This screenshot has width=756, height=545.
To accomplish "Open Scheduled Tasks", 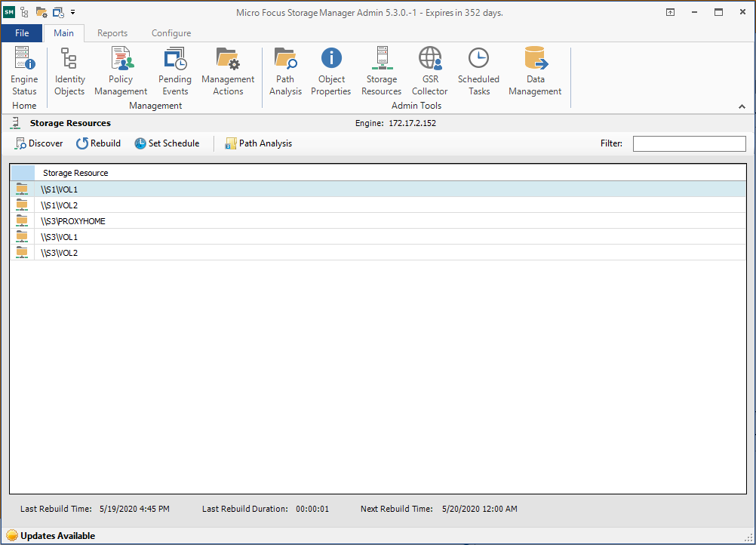I will pos(479,71).
